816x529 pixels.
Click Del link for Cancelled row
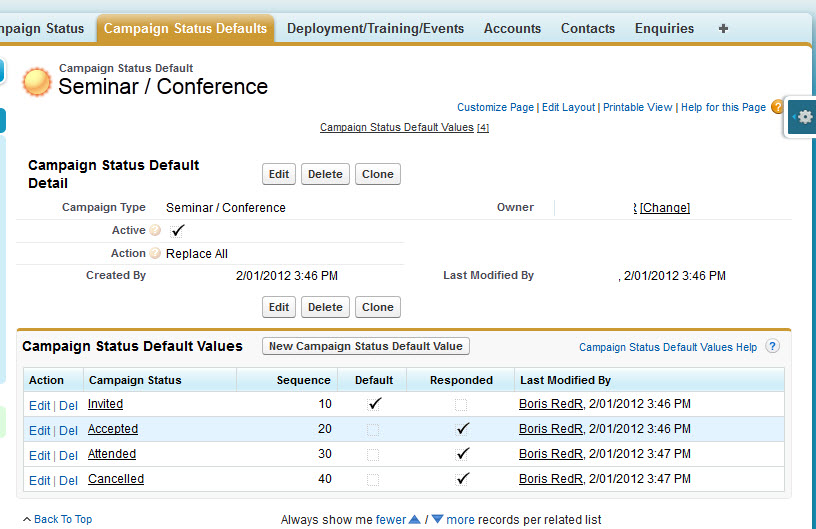68,481
